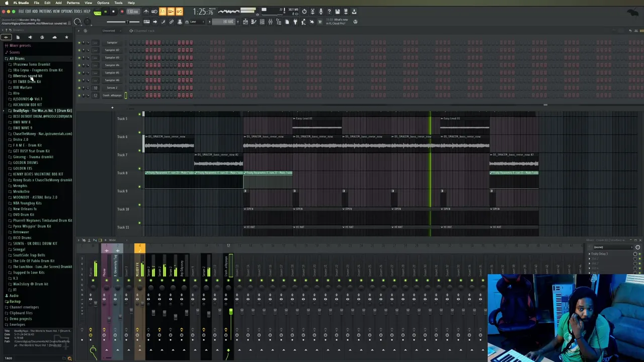644x362 pixels.
Task: Click the Crash channel button
Action: coord(112,96)
